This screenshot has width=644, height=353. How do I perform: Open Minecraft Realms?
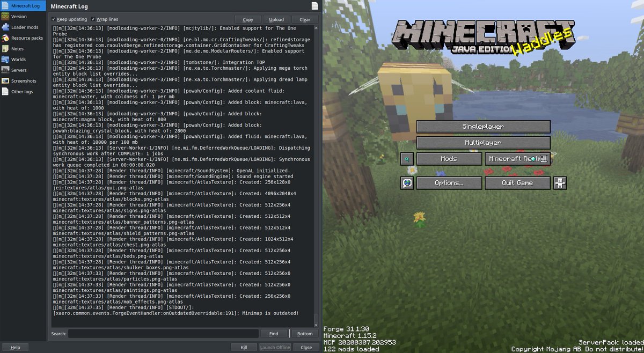[518, 159]
